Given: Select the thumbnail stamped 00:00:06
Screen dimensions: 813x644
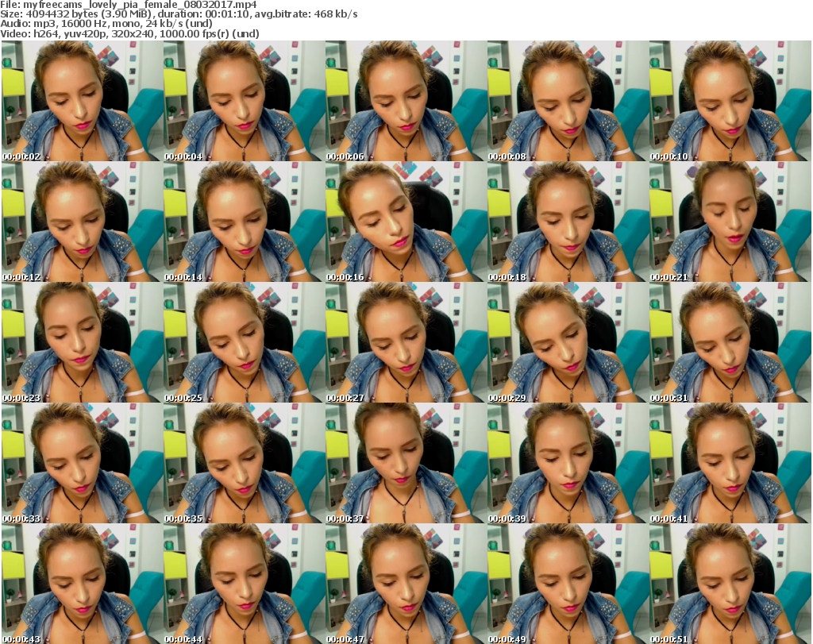Looking at the screenshot, I should tap(406, 101).
